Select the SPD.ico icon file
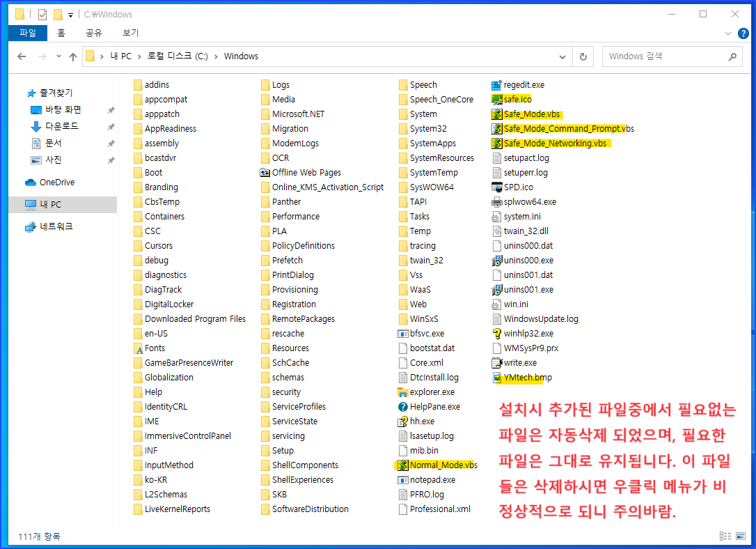 pyautogui.click(x=496, y=187)
